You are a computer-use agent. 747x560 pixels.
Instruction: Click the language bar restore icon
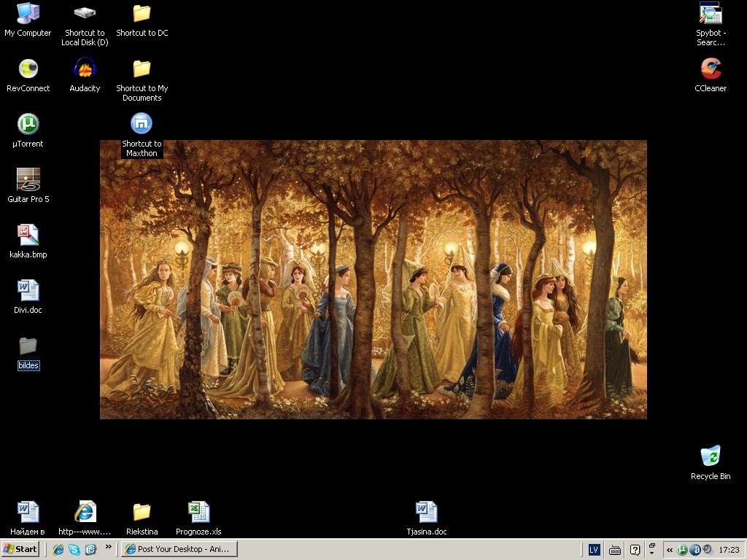651,545
